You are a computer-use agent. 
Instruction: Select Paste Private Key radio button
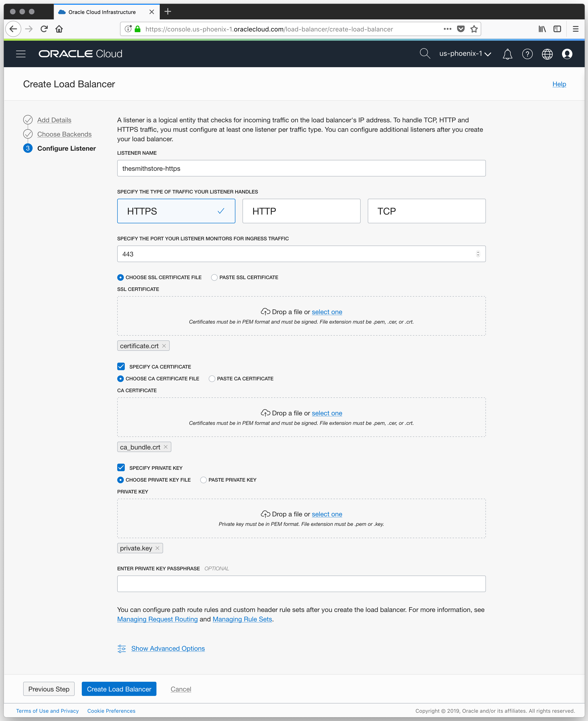point(203,480)
